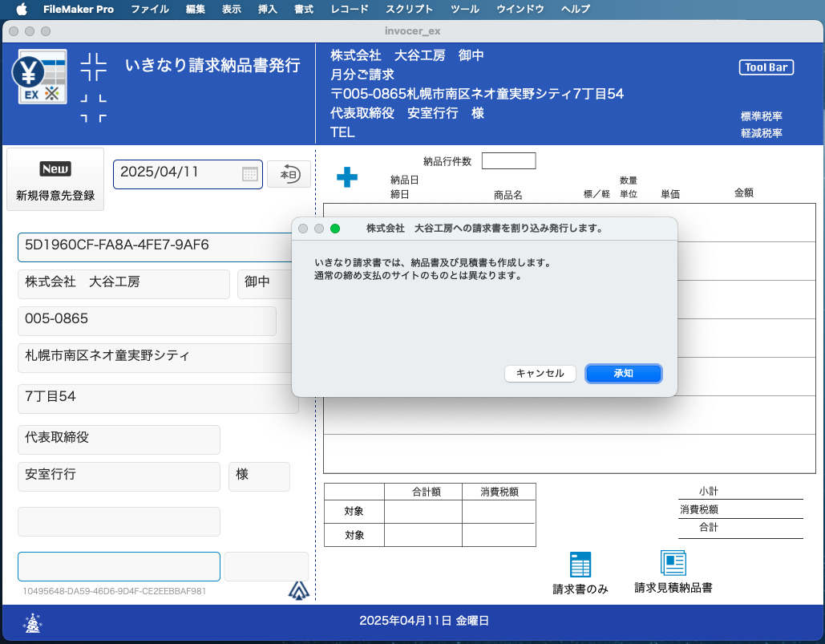Viewport: 825px width, 644px height.
Task: Click the 御中 honorific field
Action: coord(261,284)
